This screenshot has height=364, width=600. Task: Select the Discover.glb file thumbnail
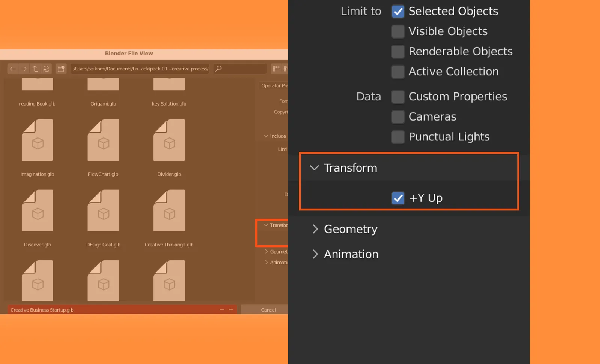pos(37,211)
